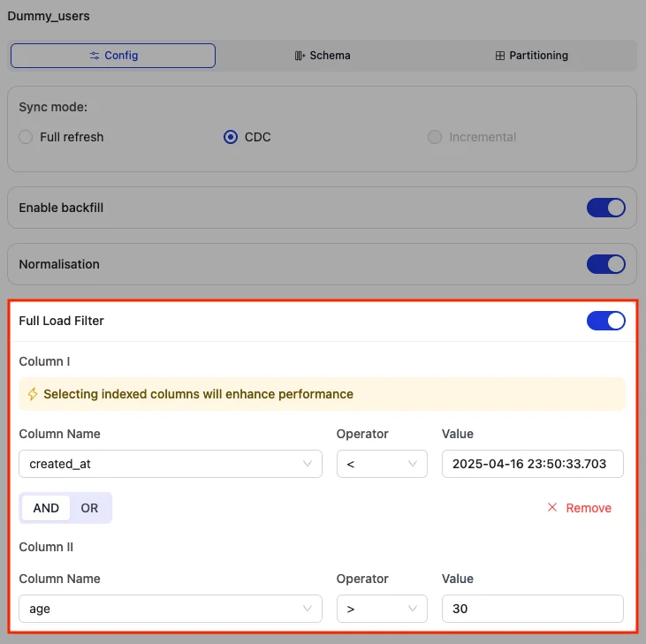646x644 pixels.
Task: Click the red X remove icon
Action: [552, 508]
